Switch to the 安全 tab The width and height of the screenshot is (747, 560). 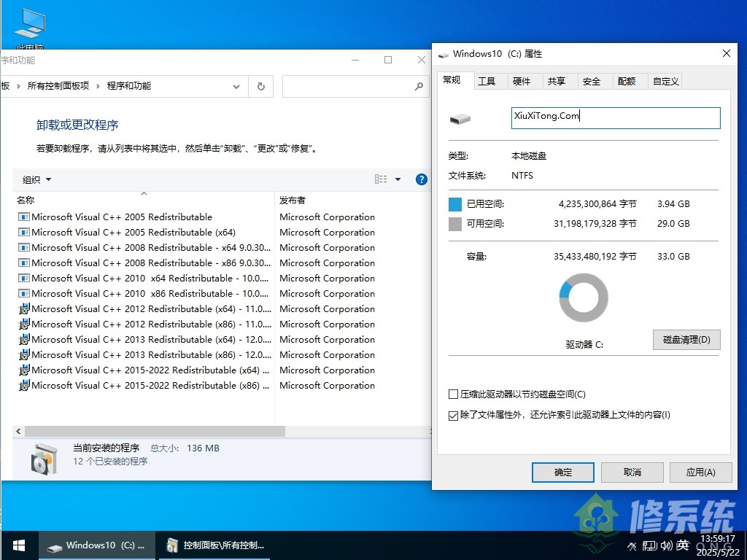pos(592,81)
